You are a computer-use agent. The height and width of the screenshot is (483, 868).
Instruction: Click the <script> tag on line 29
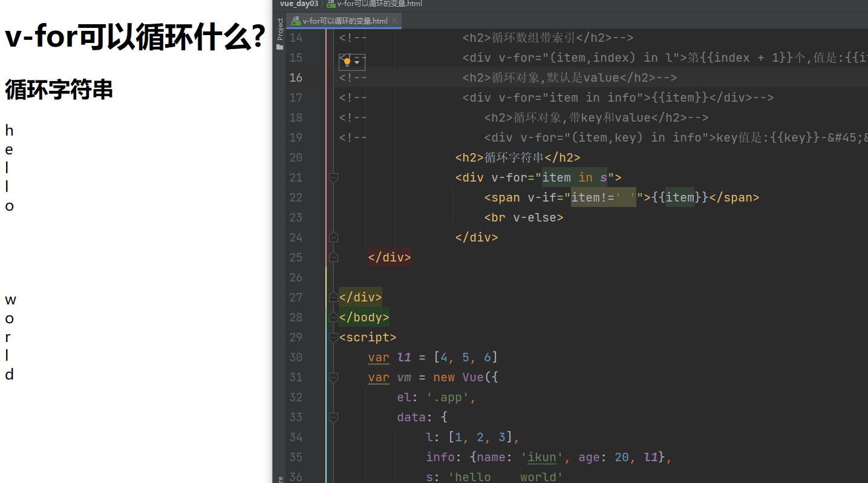pos(368,337)
